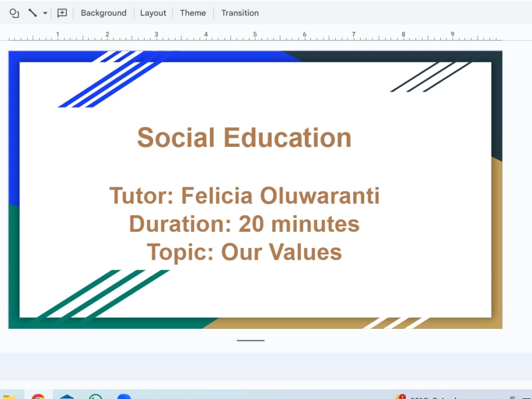This screenshot has width=532, height=399.
Task: Open File Explorer from the taskbar
Action: click(x=10, y=397)
